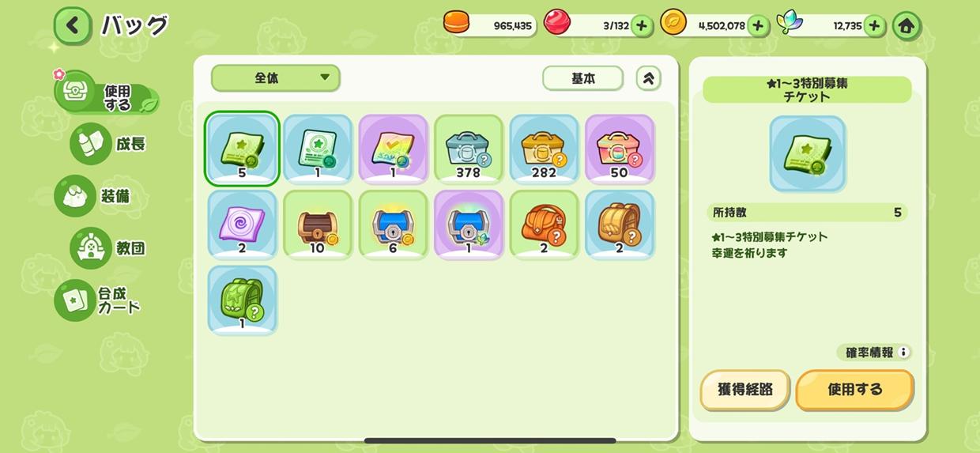Add more red candy with plus

[642, 26]
